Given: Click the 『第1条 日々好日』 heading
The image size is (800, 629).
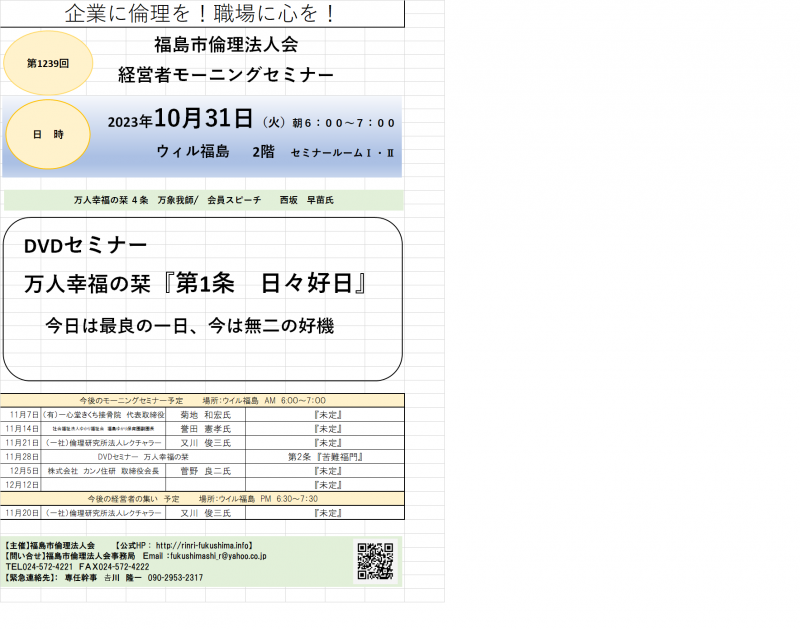Looking at the screenshot, I should (268, 283).
